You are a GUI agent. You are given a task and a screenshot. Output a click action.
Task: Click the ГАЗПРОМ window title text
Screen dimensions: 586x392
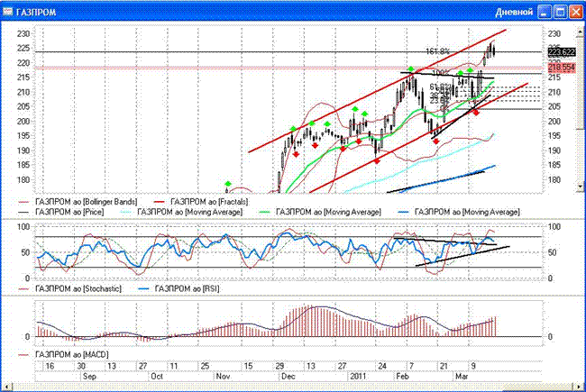(x=36, y=13)
